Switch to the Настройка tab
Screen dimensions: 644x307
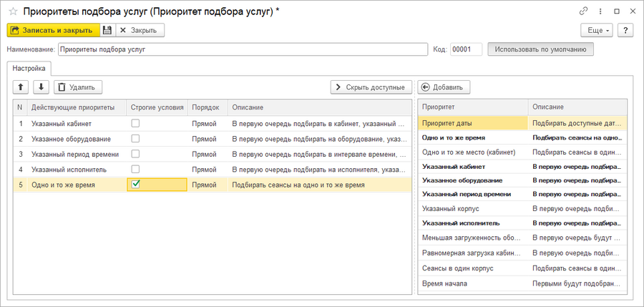point(29,68)
